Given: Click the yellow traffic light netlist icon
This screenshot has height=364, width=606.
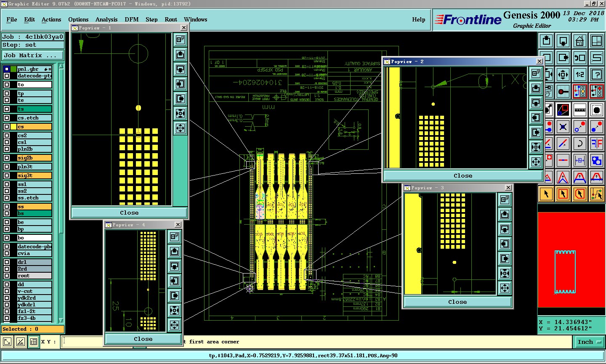Looking at the screenshot, I should (579, 91).
